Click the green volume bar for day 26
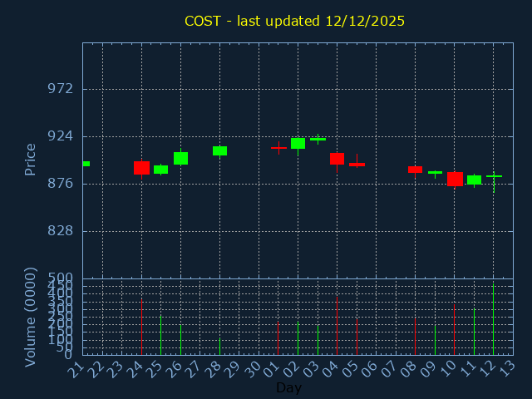 pos(181,340)
